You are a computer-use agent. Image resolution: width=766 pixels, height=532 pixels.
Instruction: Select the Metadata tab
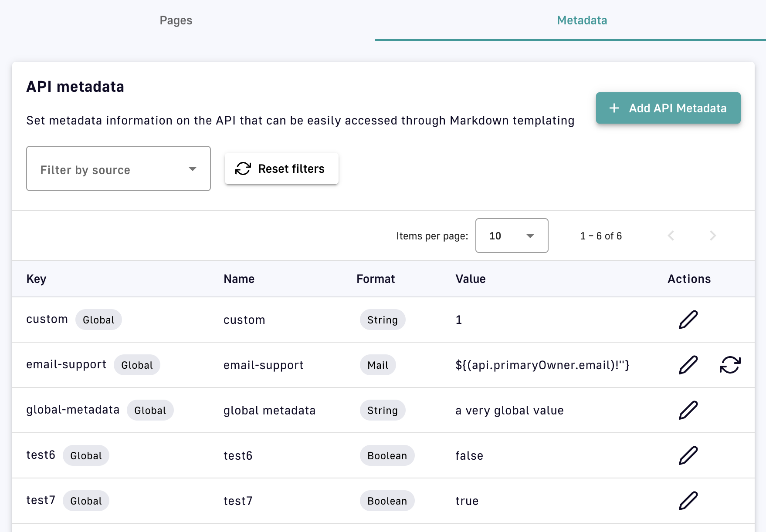pos(582,20)
